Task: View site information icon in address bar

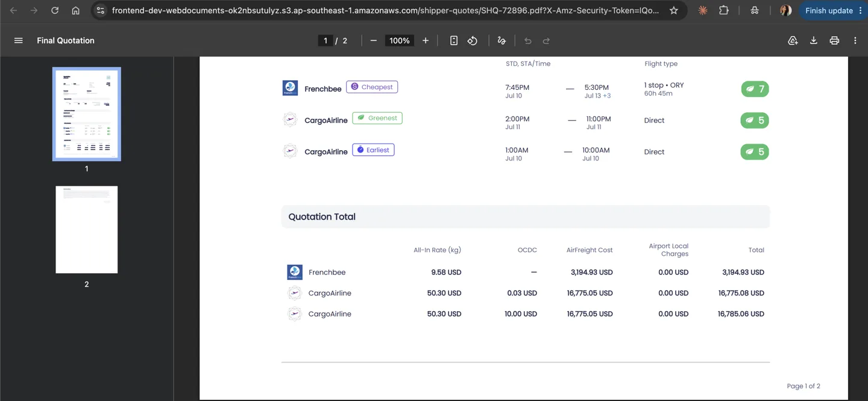Action: (x=101, y=10)
